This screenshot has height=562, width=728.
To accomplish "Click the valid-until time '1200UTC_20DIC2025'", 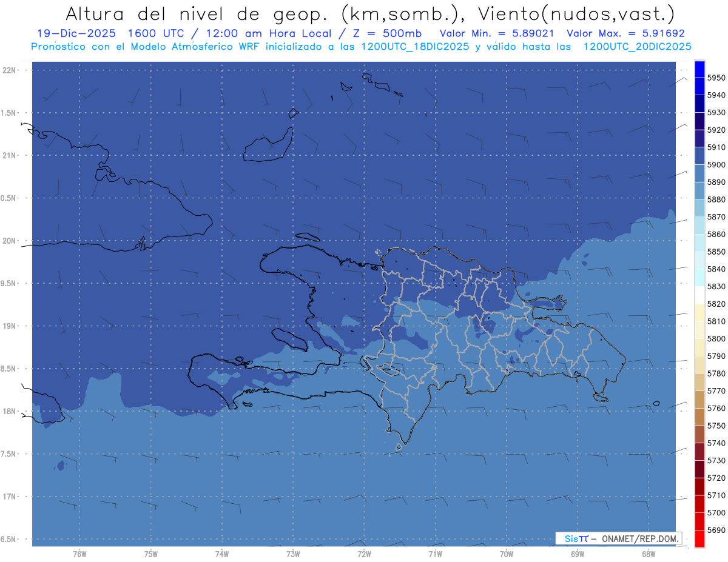I will (636, 47).
